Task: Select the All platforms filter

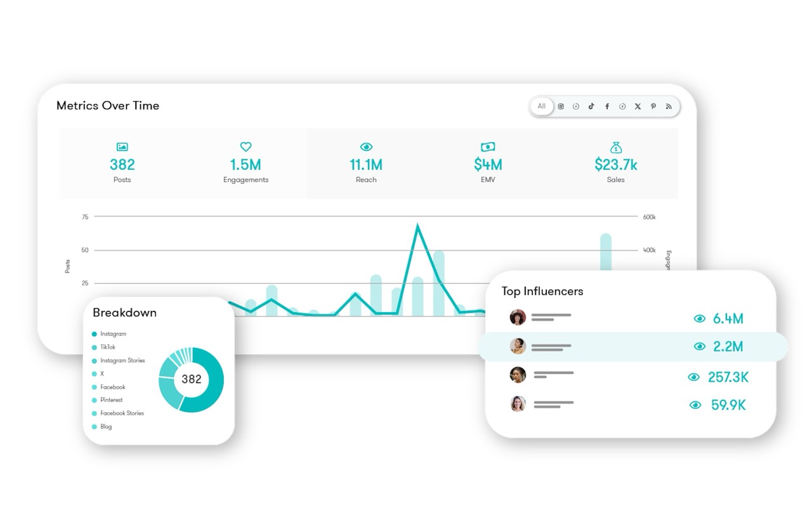Action: click(542, 106)
